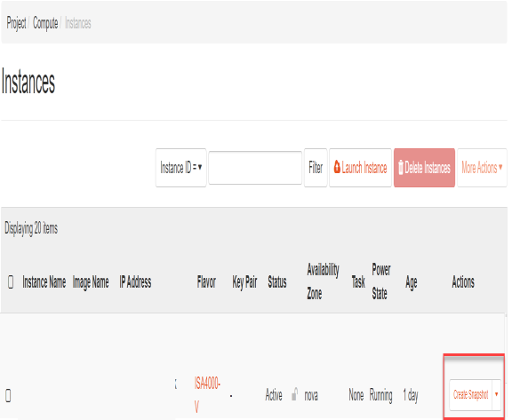Check the ISA4000-V instance row checkbox
The image size is (512, 420).
coord(9,395)
